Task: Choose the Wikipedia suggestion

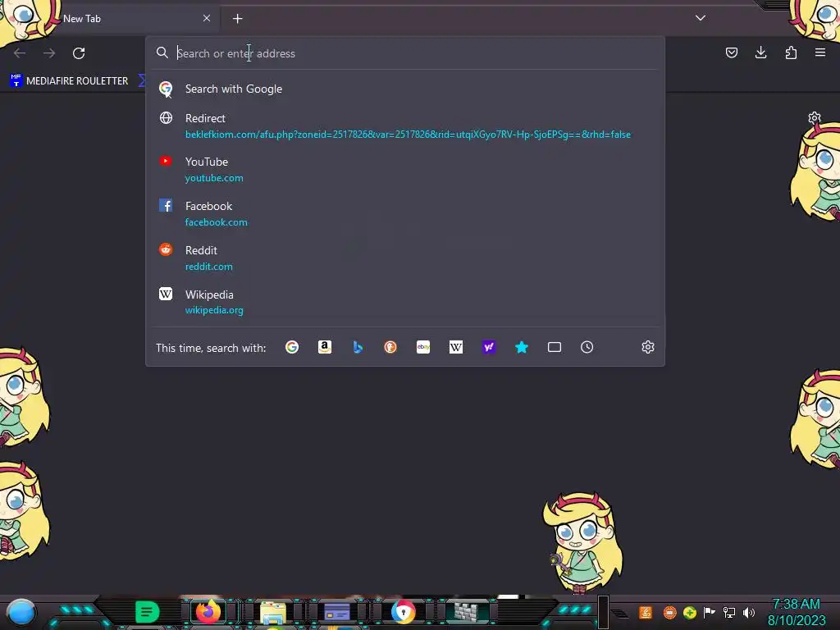Action: [405, 302]
